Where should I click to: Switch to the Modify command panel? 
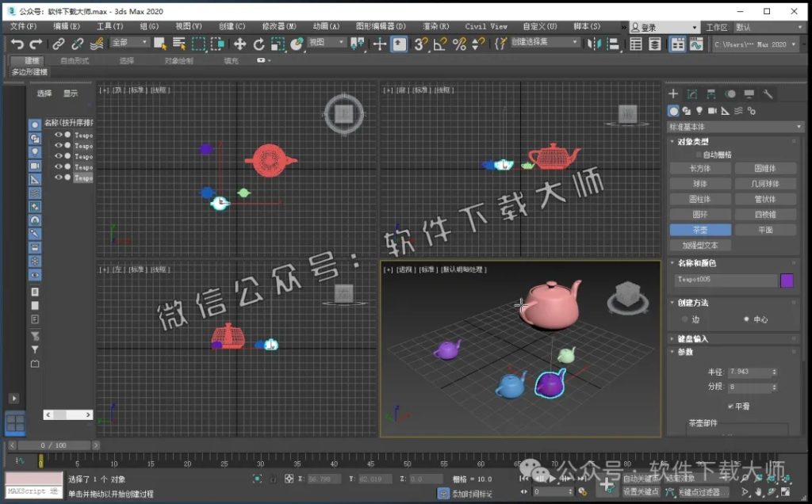pyautogui.click(x=691, y=95)
